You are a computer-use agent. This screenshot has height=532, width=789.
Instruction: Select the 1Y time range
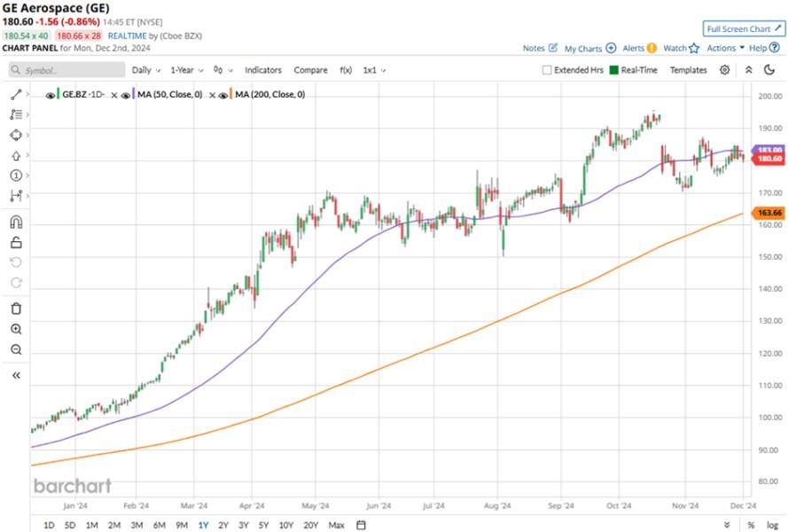[x=203, y=525]
